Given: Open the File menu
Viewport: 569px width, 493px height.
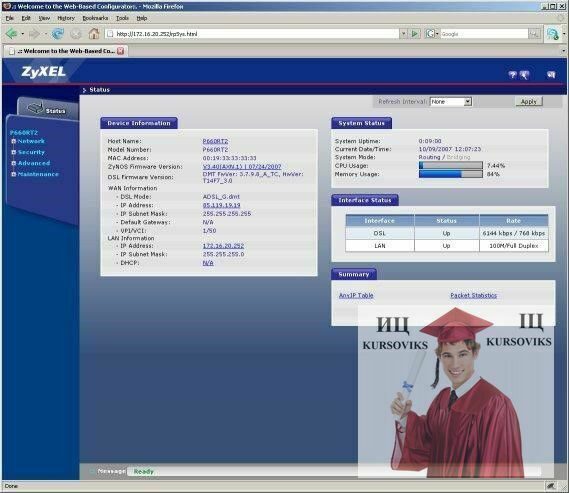Looking at the screenshot, I should point(10,18).
